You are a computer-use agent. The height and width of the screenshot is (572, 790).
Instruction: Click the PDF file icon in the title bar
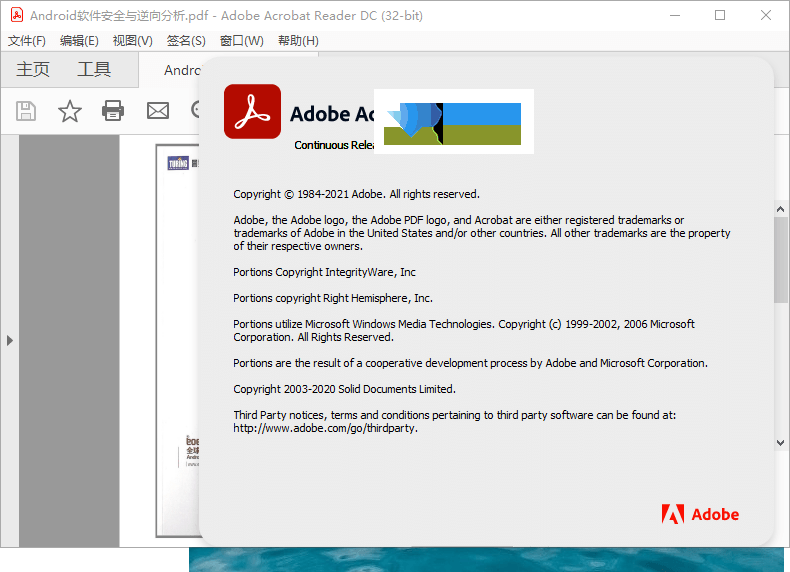tap(17, 15)
